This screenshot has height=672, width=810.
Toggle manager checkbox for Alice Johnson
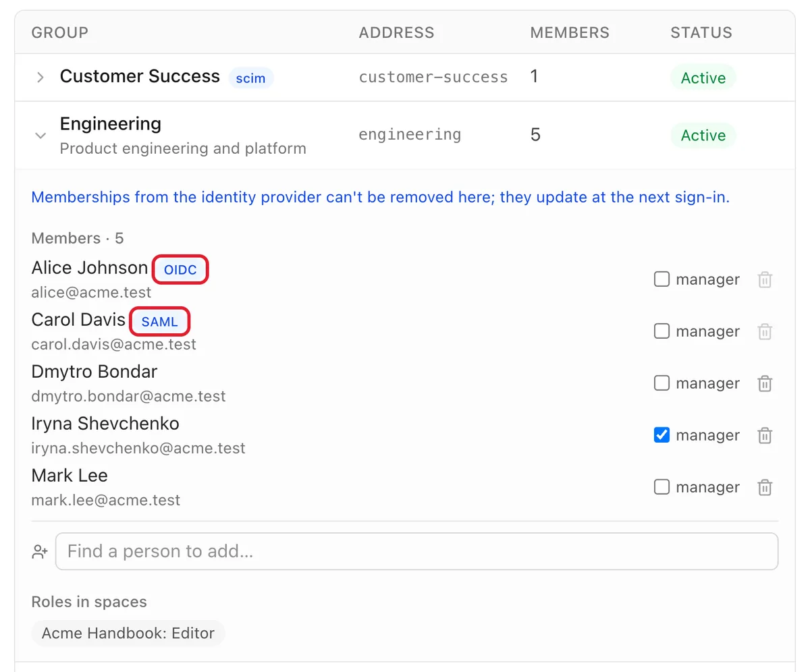[x=661, y=279]
